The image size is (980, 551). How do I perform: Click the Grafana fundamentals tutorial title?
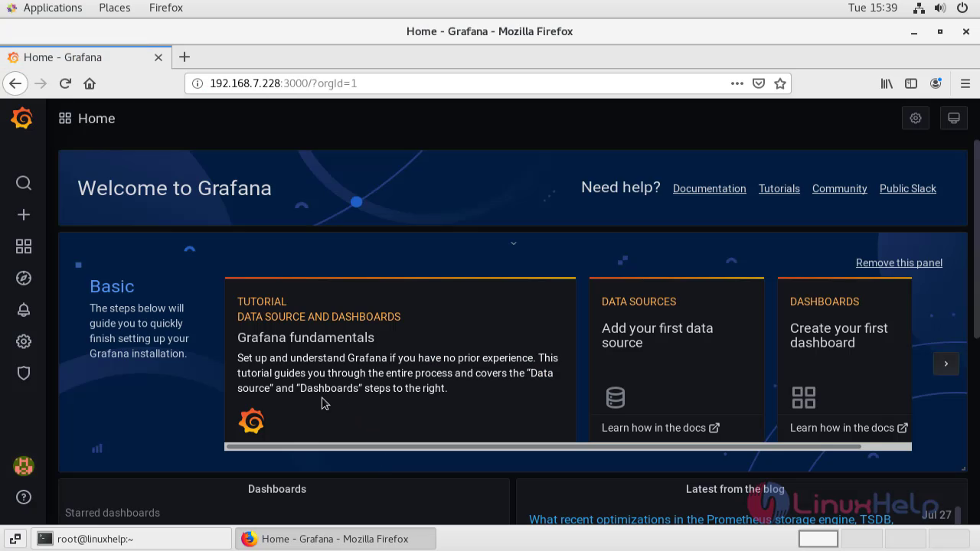[x=305, y=337]
